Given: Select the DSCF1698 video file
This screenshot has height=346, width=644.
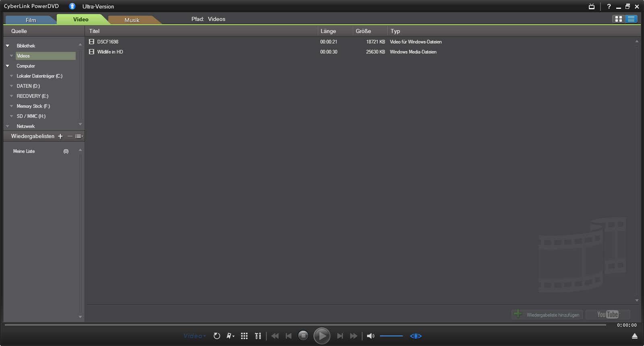Looking at the screenshot, I should click(108, 42).
